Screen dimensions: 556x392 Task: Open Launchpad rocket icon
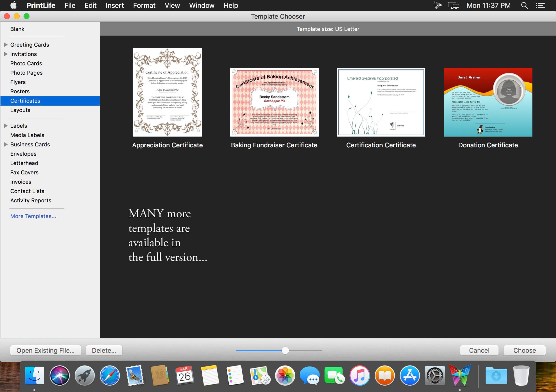84,375
